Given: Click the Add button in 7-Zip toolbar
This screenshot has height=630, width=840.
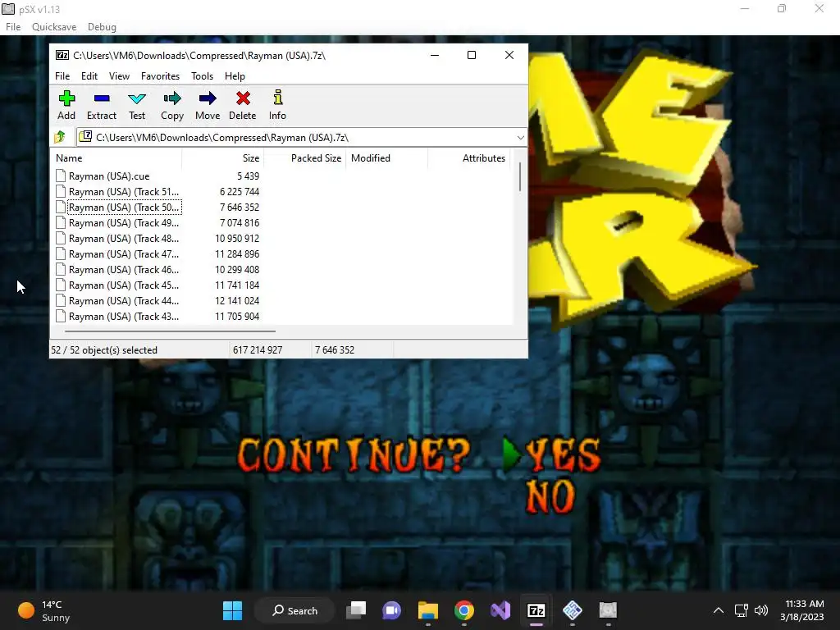Looking at the screenshot, I should pyautogui.click(x=66, y=106).
